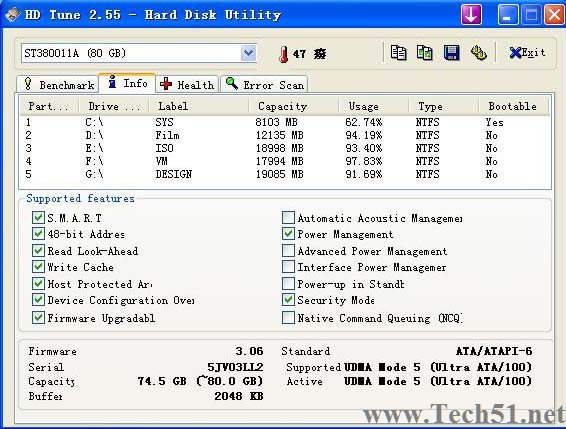Click the copy screenshot to clipboard icon
The image size is (566, 429).
[x=424, y=53]
